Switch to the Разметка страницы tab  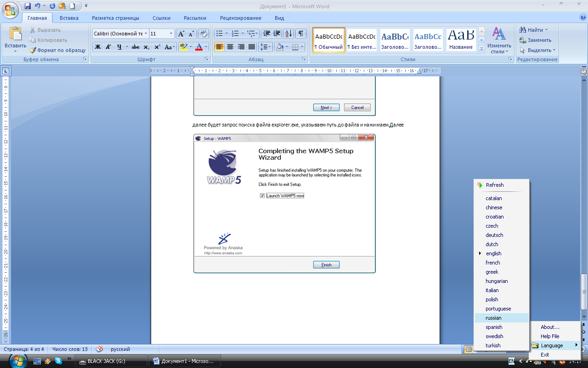(115, 18)
